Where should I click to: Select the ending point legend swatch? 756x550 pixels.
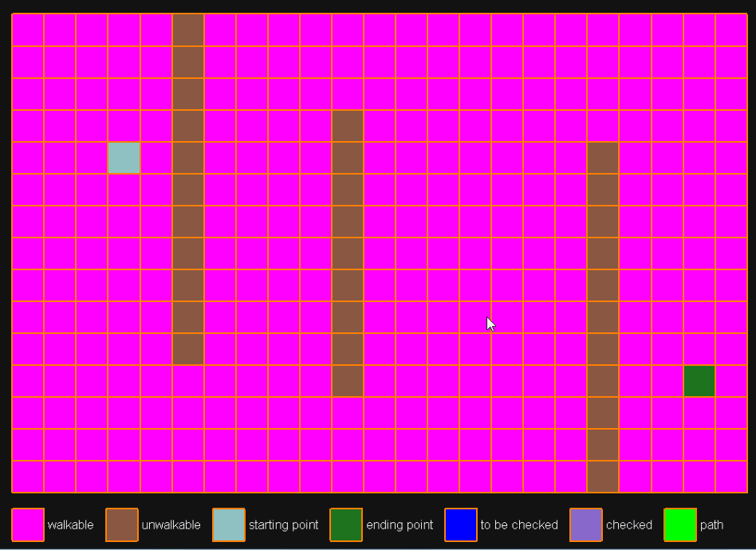pyautogui.click(x=346, y=524)
